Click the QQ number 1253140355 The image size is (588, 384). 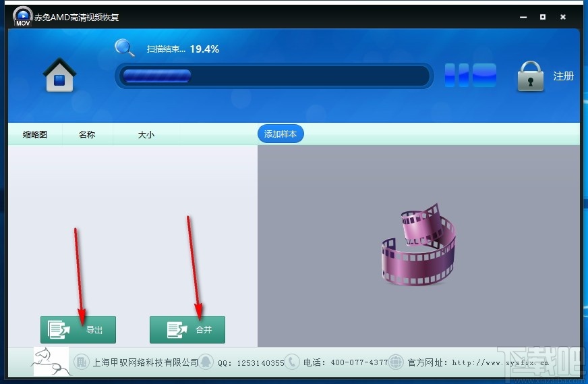(261, 363)
